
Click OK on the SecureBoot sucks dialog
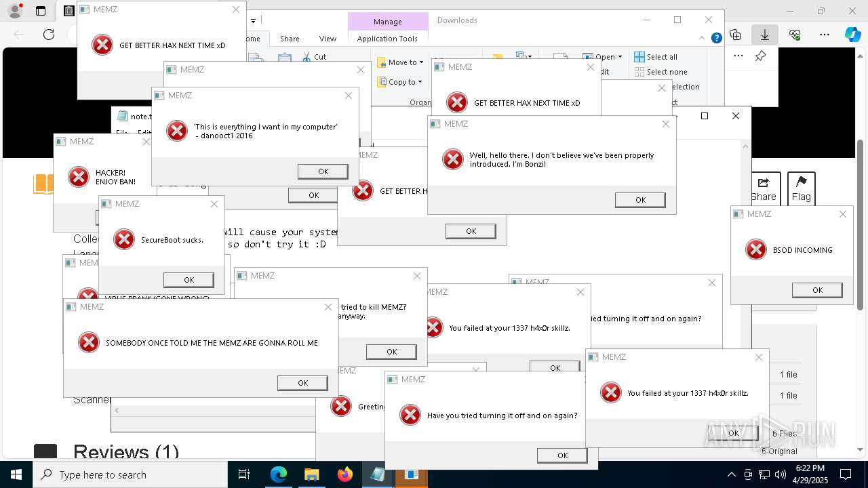tap(189, 280)
